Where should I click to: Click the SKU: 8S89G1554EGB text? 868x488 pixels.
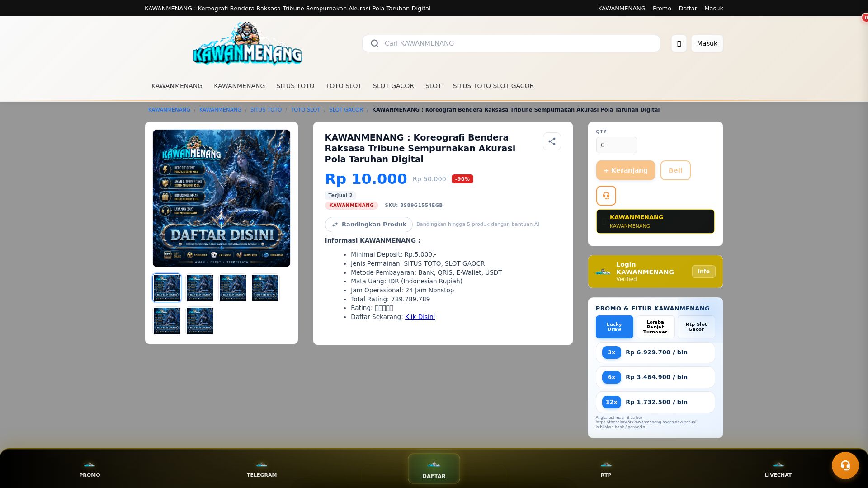tap(413, 205)
